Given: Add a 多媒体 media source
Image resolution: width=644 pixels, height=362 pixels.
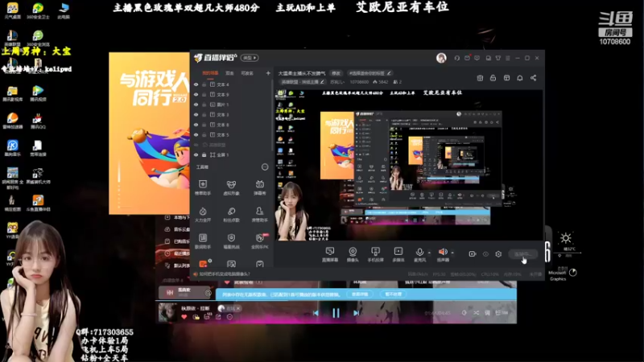Looking at the screenshot, I should (x=398, y=254).
